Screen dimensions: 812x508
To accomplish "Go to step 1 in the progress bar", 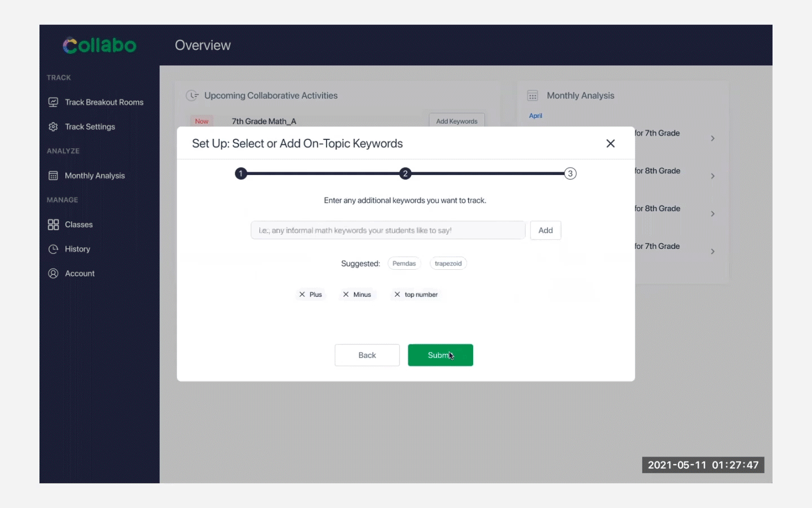I will pos(241,173).
